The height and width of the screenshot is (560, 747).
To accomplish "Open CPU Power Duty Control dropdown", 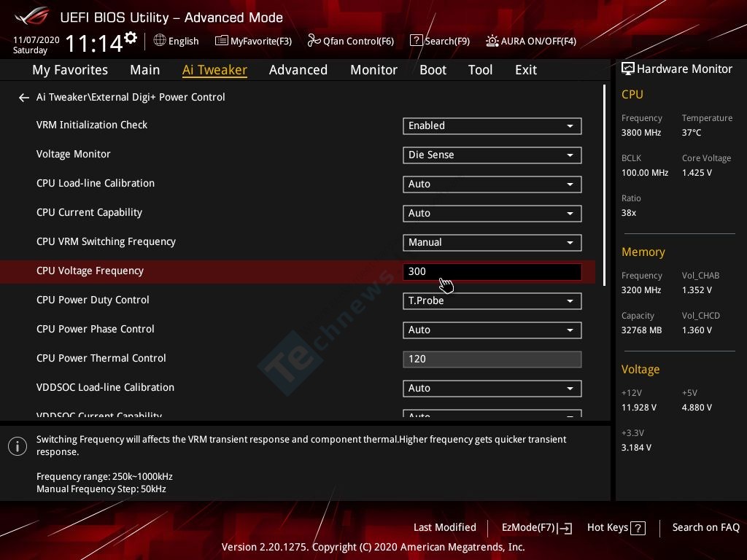I will (492, 301).
